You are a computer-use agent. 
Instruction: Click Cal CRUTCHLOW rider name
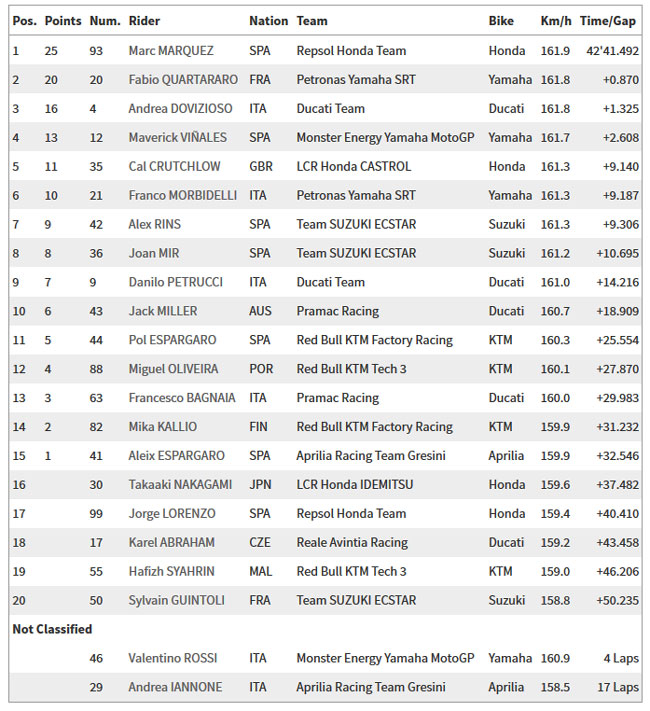click(x=175, y=166)
